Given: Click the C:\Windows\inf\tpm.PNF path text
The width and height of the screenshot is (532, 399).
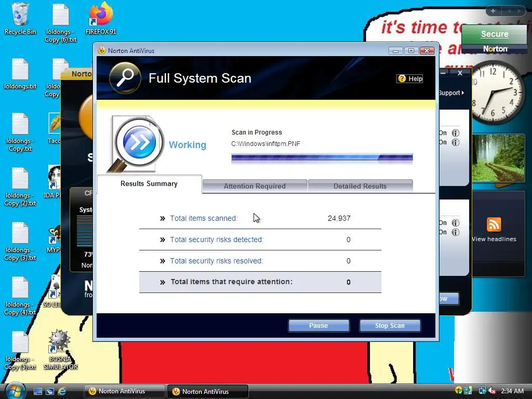Looking at the screenshot, I should click(265, 144).
